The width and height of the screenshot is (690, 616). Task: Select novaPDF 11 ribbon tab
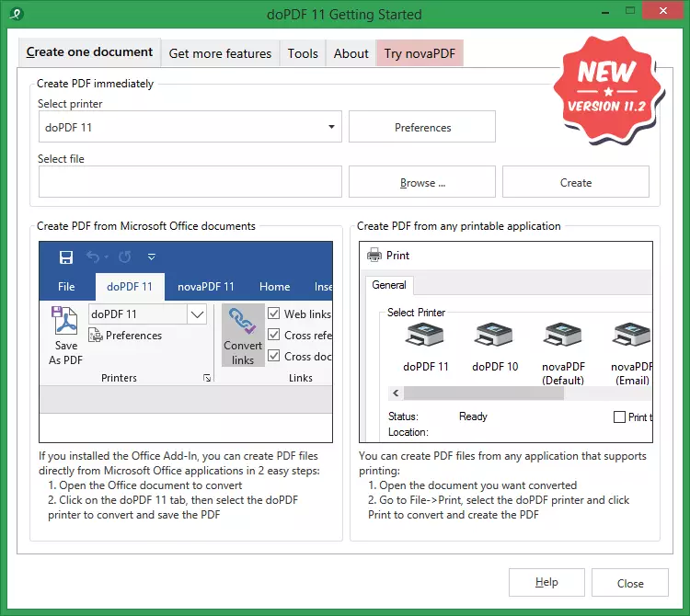click(206, 287)
